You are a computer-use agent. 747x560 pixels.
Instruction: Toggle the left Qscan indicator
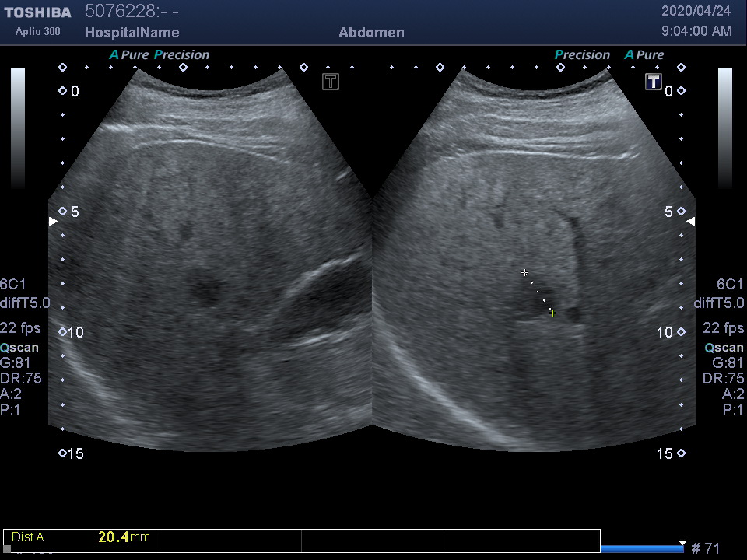pos(19,348)
